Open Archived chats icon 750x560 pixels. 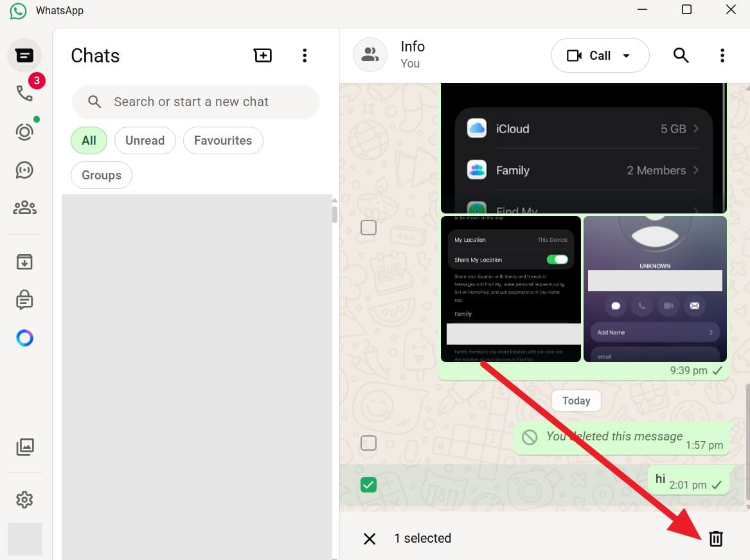click(24, 262)
